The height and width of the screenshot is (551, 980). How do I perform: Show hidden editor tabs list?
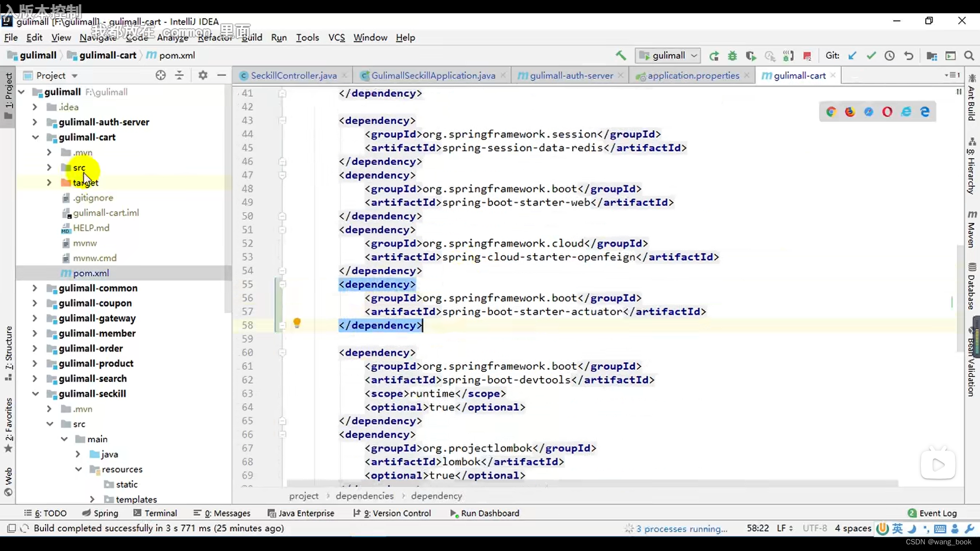pyautogui.click(x=952, y=76)
